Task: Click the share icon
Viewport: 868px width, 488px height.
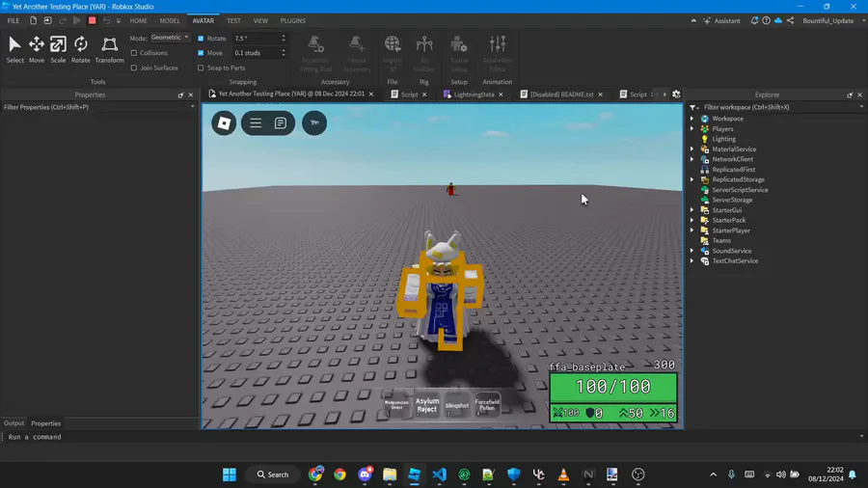Action: 791,20
